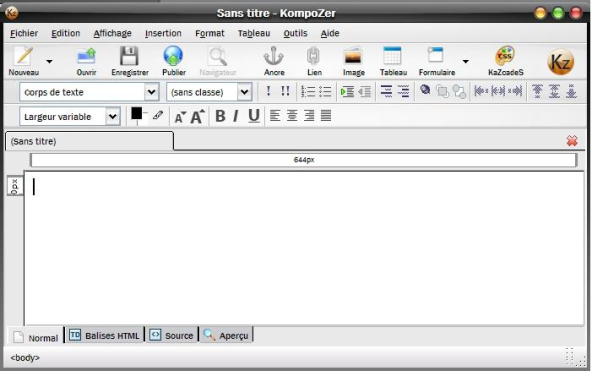
Task: Select the (Sans titre) document tab
Action: (89, 141)
